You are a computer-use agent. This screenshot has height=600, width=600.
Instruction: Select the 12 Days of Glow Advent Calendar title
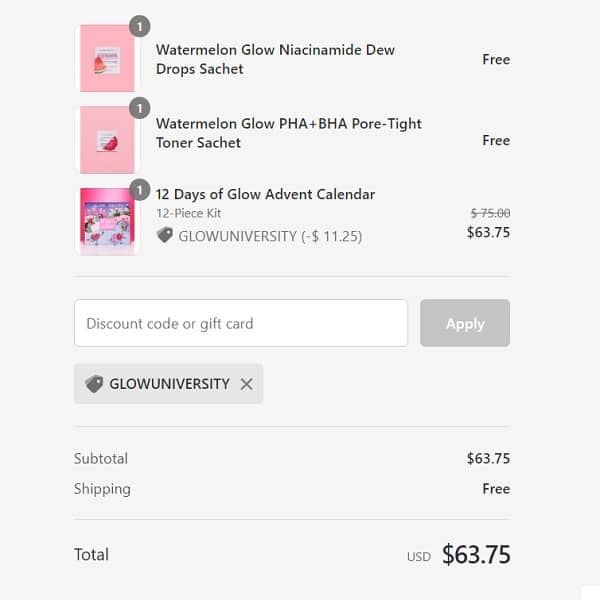[x=265, y=194]
